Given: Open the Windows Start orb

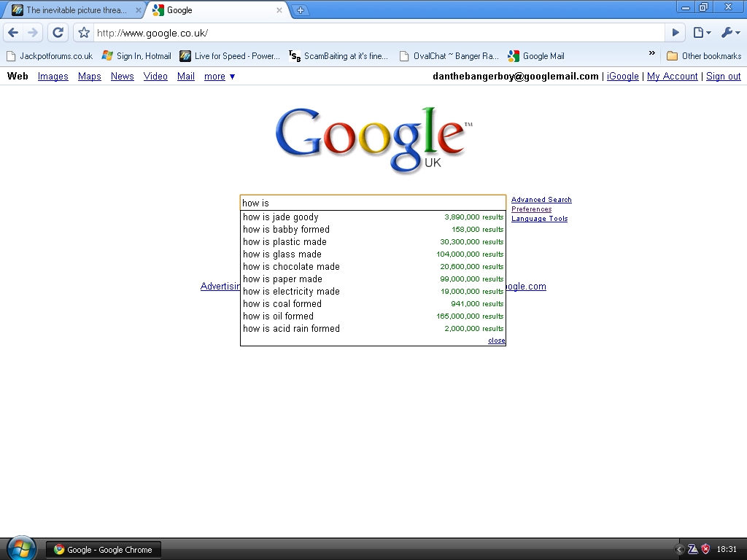Looking at the screenshot, I should [20, 548].
